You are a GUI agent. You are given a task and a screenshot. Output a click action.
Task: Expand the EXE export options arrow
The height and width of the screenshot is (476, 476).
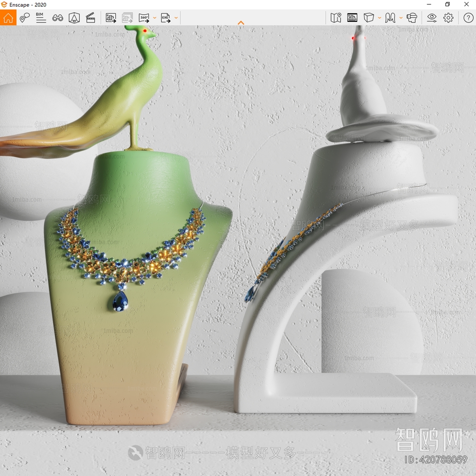coord(176,18)
